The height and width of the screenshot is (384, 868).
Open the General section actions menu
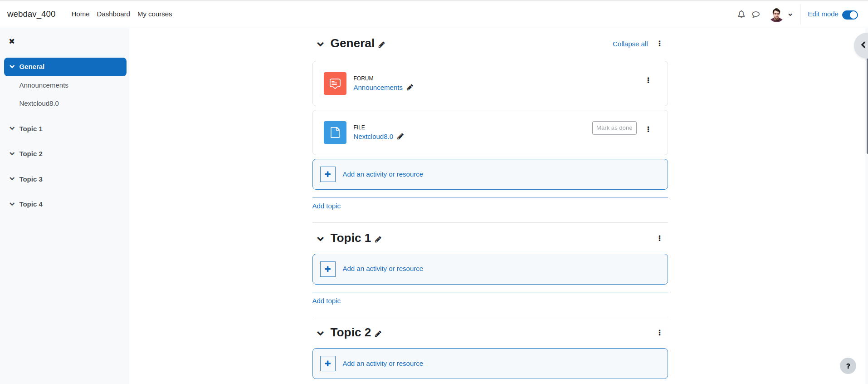pos(659,44)
